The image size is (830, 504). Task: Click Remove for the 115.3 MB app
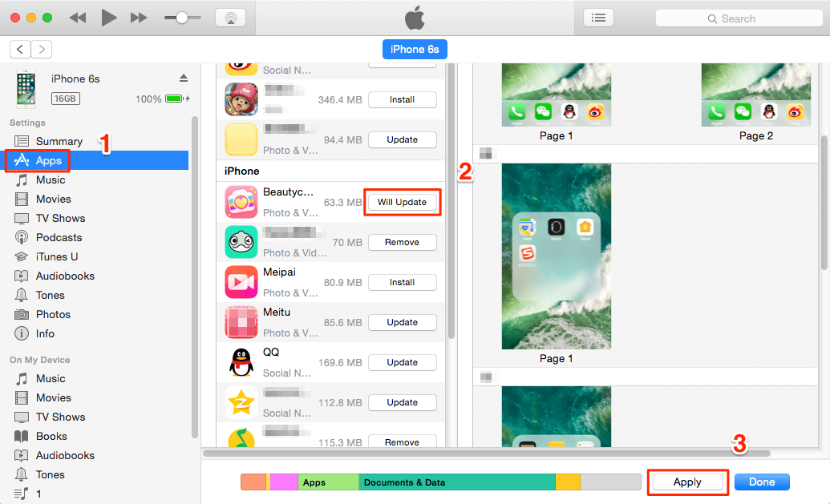point(403,442)
